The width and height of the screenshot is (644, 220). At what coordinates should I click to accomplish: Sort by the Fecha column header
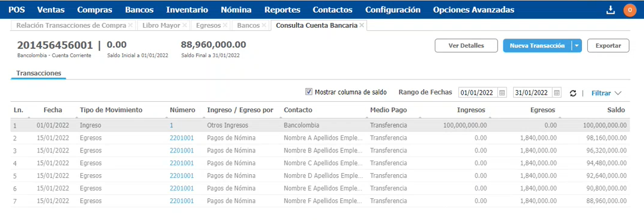[x=52, y=110]
